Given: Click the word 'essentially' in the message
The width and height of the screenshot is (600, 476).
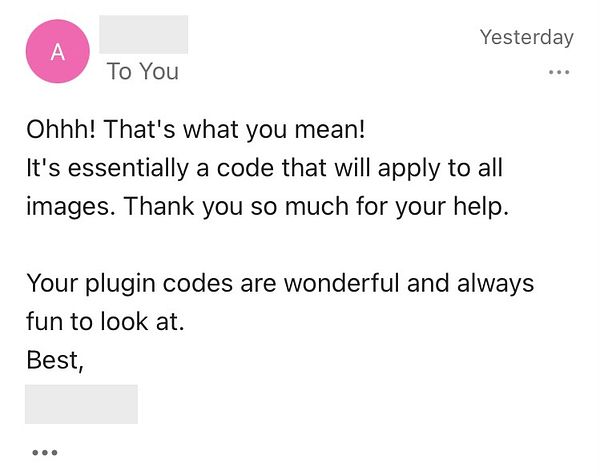Looking at the screenshot, I should 129,168.
